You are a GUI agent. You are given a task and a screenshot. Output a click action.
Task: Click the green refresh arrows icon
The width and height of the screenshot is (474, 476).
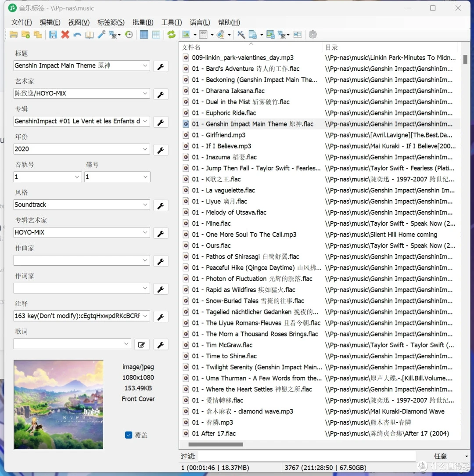click(171, 35)
